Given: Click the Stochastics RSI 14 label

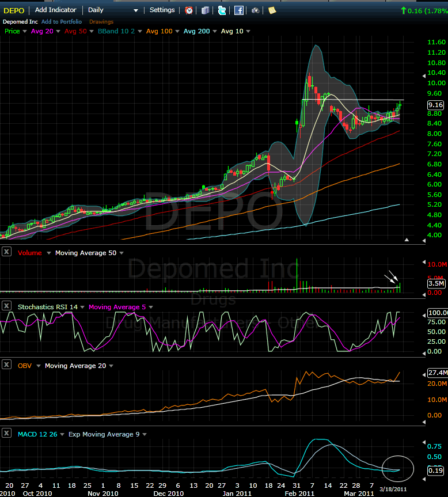Looking at the screenshot, I should tap(48, 307).
